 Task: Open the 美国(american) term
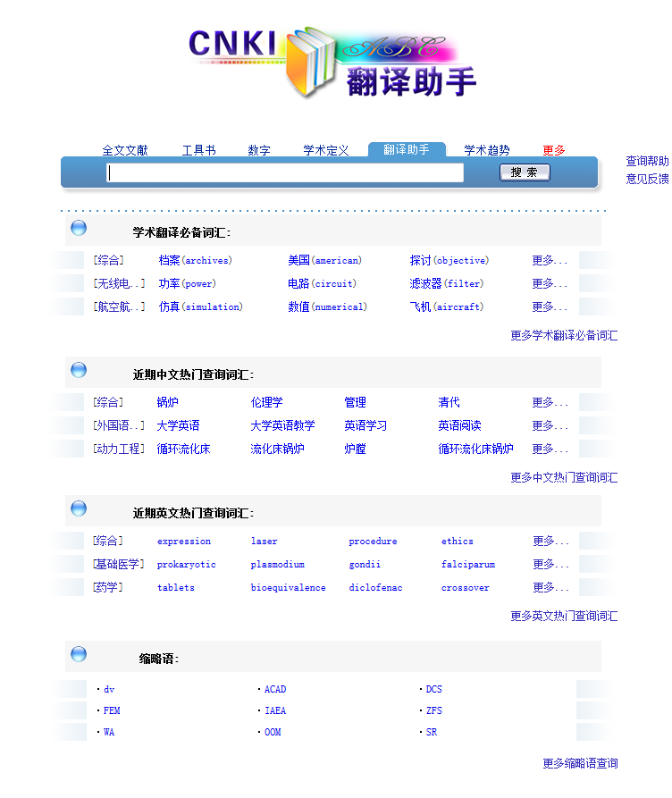coord(324,261)
